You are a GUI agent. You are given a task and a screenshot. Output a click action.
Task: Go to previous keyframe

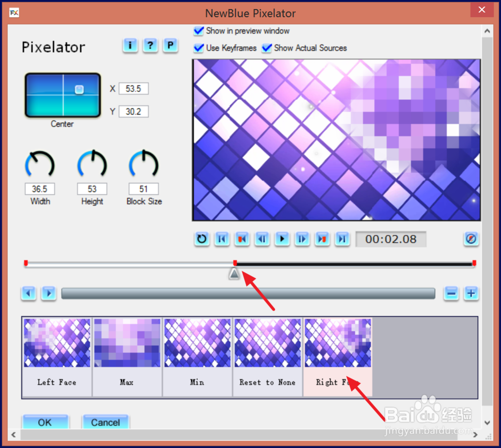pos(242,239)
